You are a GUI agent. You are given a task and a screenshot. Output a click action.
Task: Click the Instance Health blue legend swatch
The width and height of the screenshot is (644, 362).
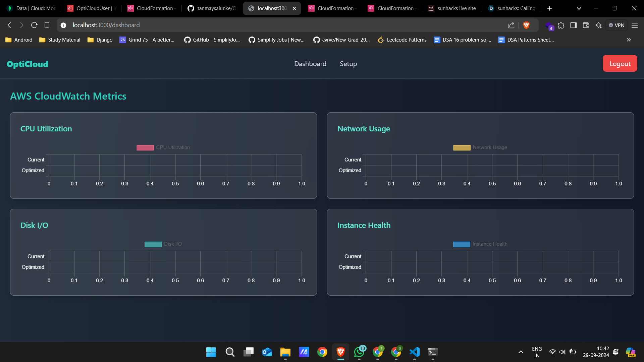pos(462,244)
